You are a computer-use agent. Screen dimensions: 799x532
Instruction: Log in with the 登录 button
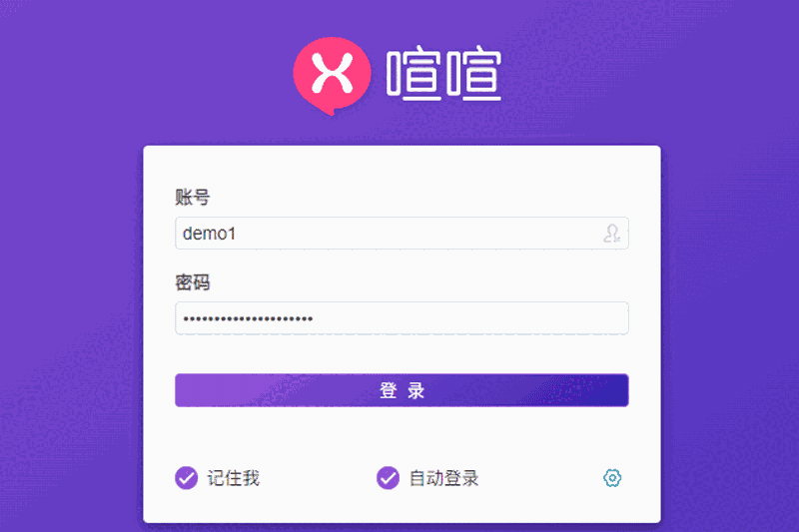click(x=401, y=390)
